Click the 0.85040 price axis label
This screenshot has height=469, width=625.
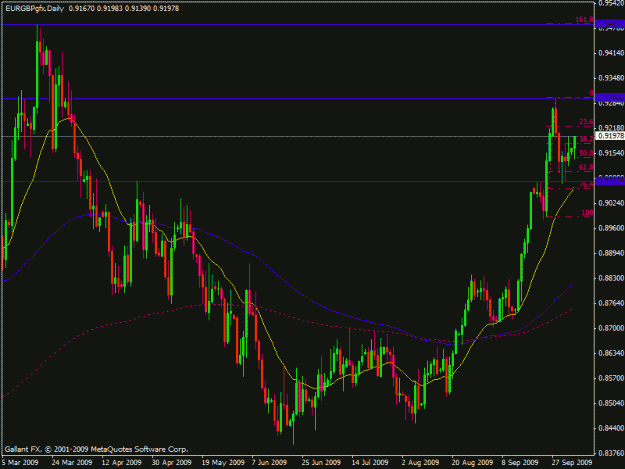[x=611, y=403]
